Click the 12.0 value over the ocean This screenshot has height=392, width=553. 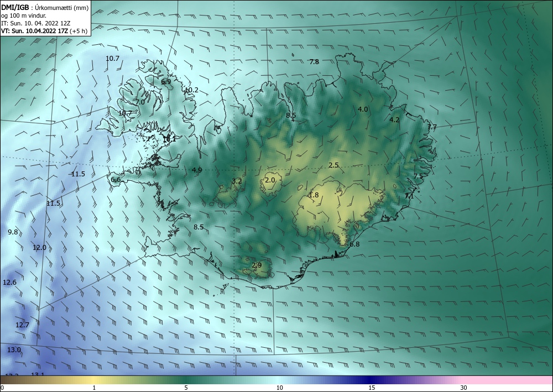click(39, 248)
